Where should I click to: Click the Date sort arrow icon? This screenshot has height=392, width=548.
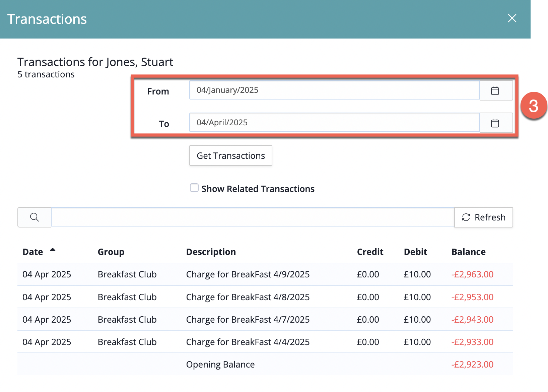53,250
